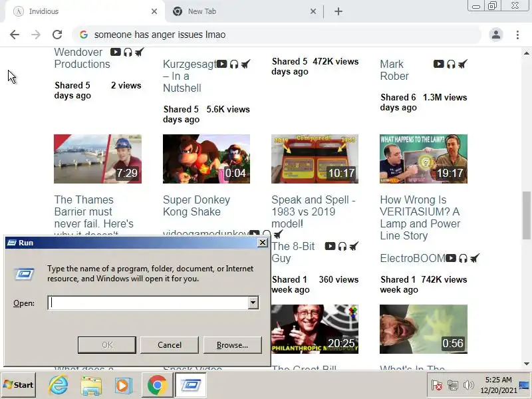Open the Speak and Spell 1983 vs 2019 link

tap(313, 211)
